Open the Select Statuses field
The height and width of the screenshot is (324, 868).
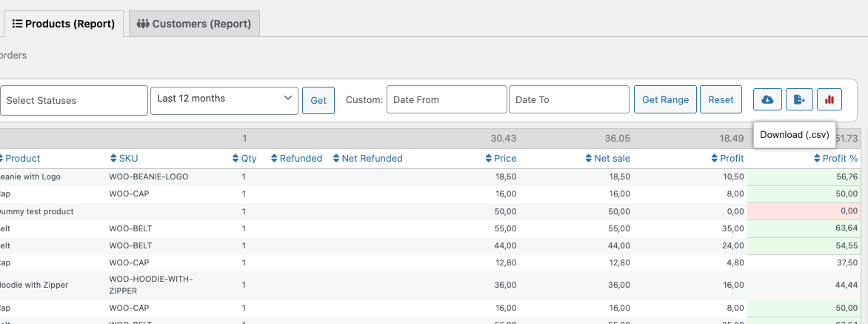point(73,100)
